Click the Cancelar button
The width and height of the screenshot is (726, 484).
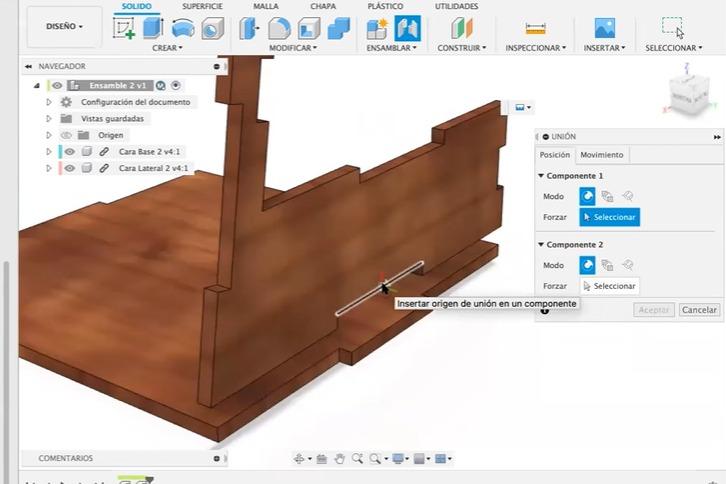699,310
